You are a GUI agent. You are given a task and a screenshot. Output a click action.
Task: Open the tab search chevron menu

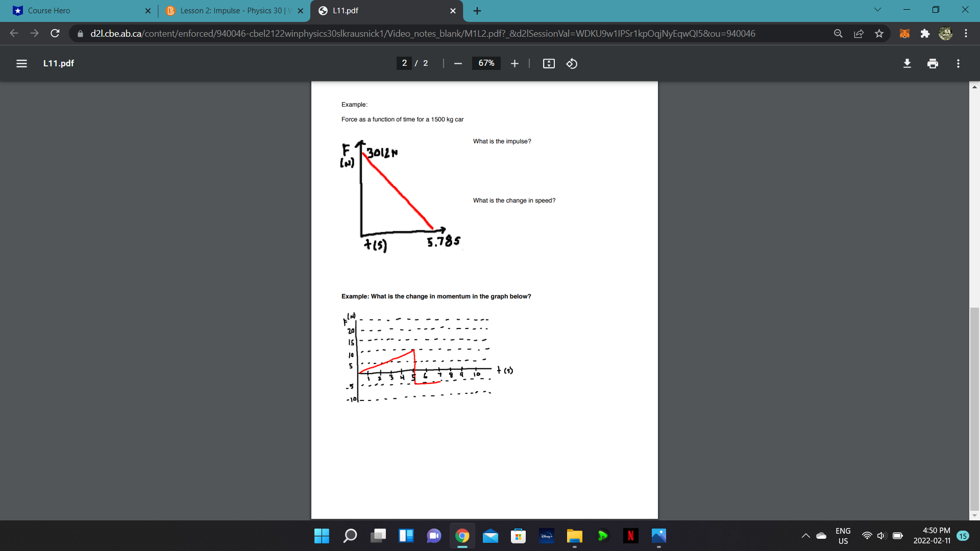tap(877, 9)
